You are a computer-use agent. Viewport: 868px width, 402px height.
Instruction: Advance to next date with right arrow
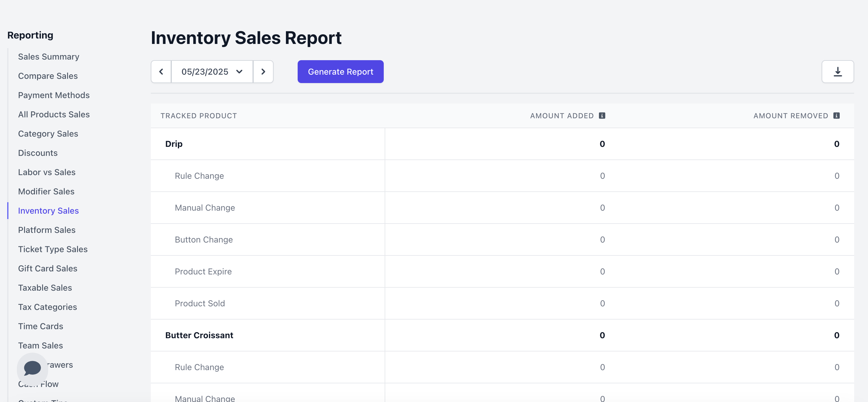[263, 71]
